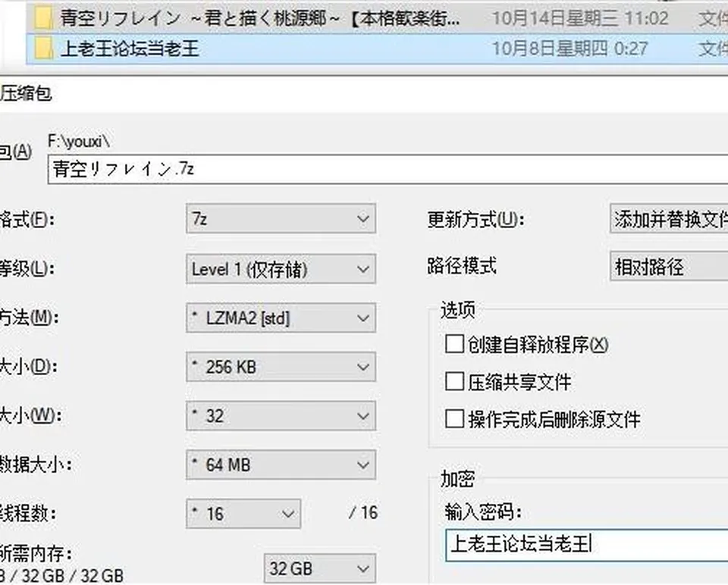Open path mode dropdown 相对路径
728x585 pixels.
point(669,267)
